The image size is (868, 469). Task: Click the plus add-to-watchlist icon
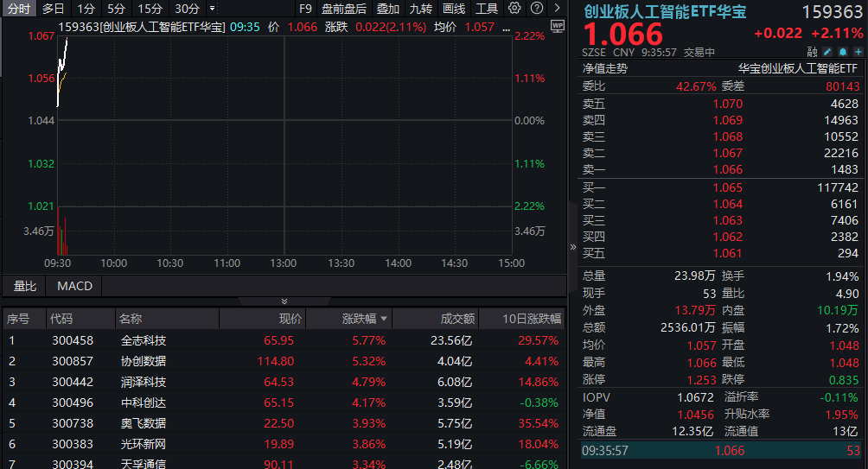click(x=858, y=52)
